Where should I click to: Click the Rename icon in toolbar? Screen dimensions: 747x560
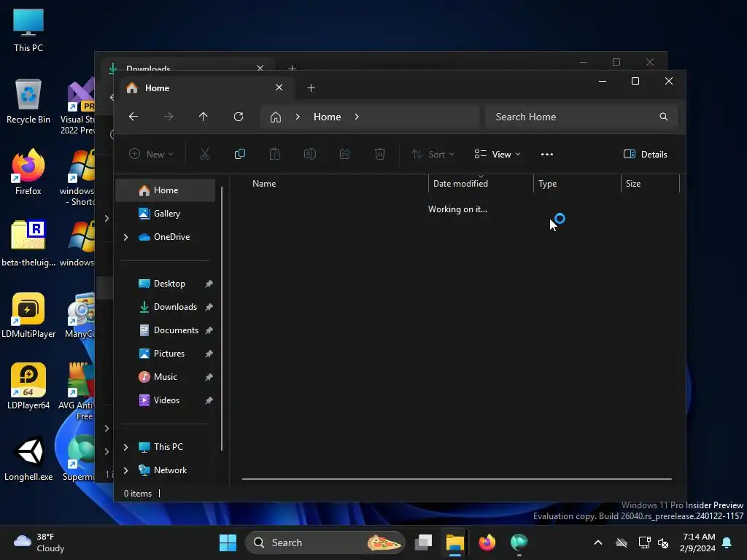pos(309,155)
